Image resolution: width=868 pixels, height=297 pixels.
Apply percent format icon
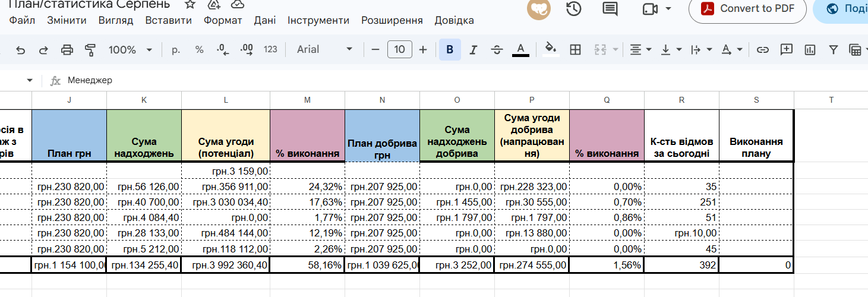click(x=199, y=50)
